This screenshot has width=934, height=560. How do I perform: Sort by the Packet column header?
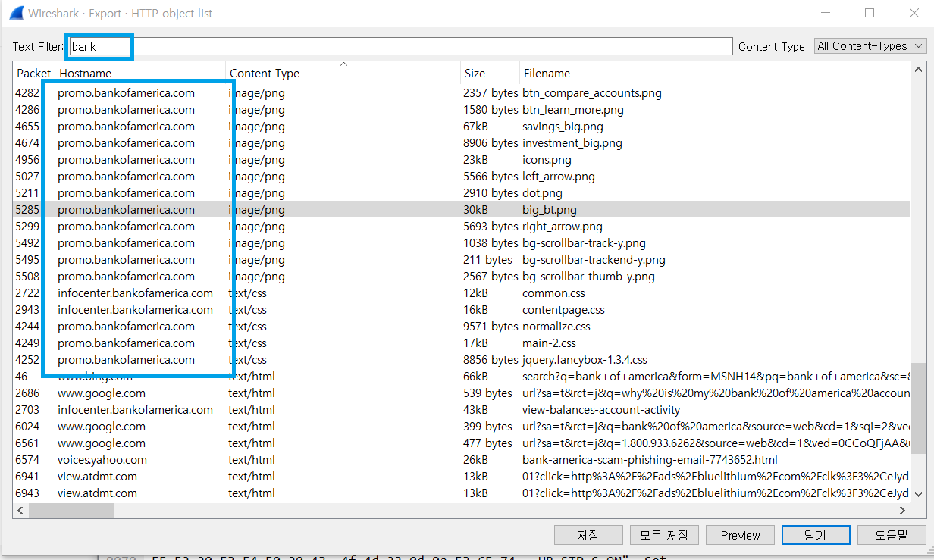34,74
